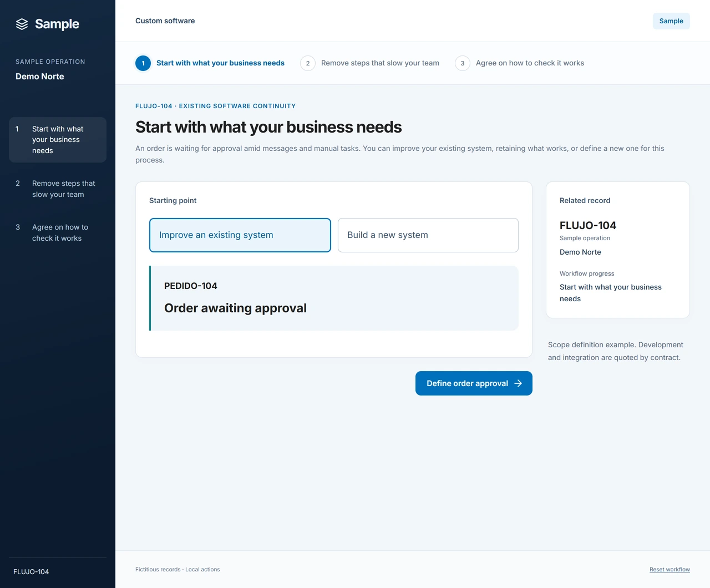The width and height of the screenshot is (710, 588).
Task: Open sidebar step 3 Agree on how to check it works
Action: click(58, 233)
